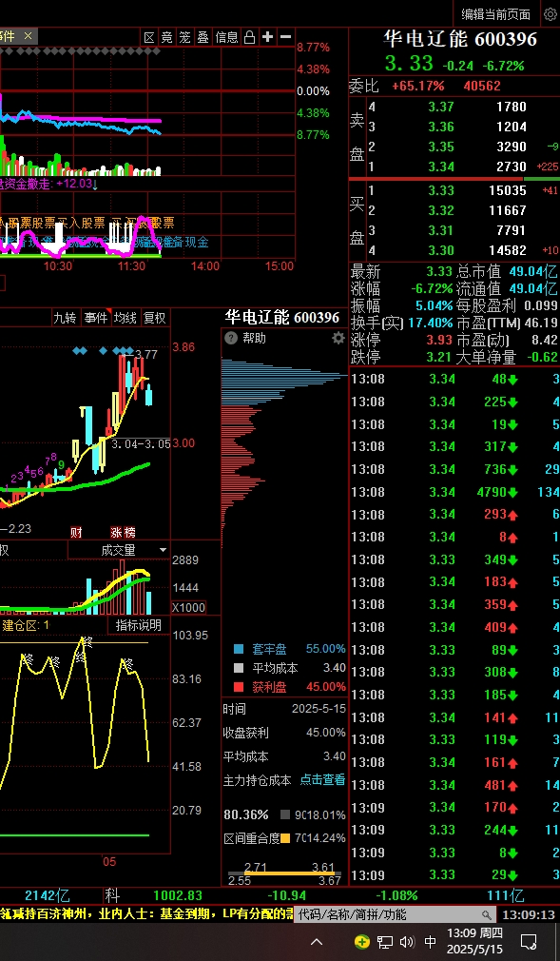Click the 跌停 3.21 value
560x961 pixels.
click(x=440, y=357)
